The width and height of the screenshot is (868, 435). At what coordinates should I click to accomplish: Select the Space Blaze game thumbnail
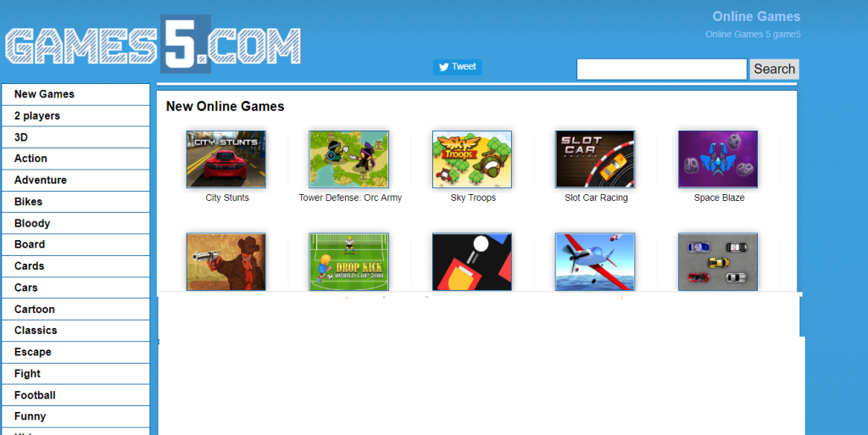[x=718, y=159]
